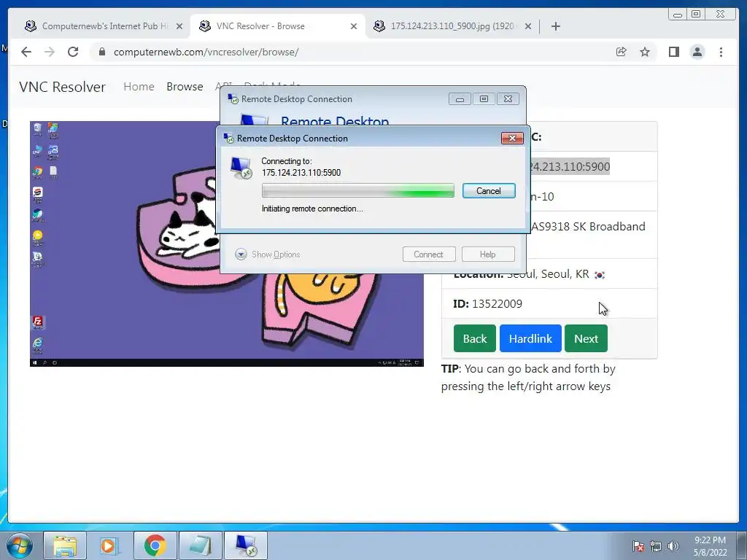The width and height of the screenshot is (747, 560).
Task: Click the taskbar clock showing 9:22 PM
Action: (710, 546)
